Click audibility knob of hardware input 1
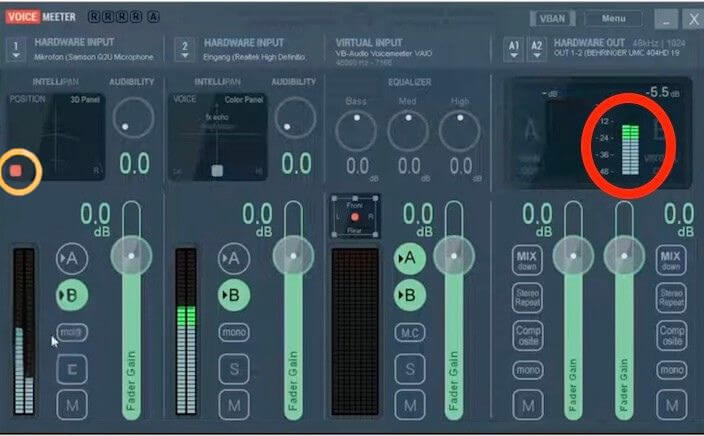This screenshot has width=704, height=436. coord(133,118)
